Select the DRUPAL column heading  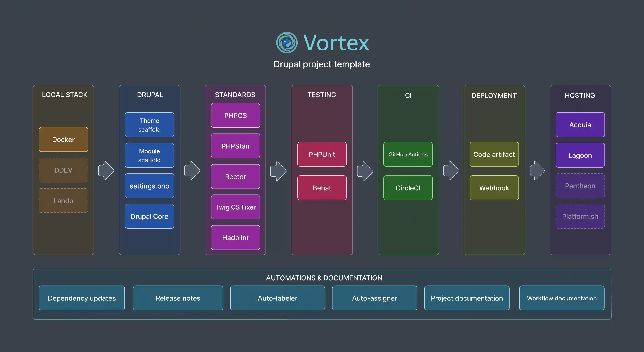coord(150,95)
